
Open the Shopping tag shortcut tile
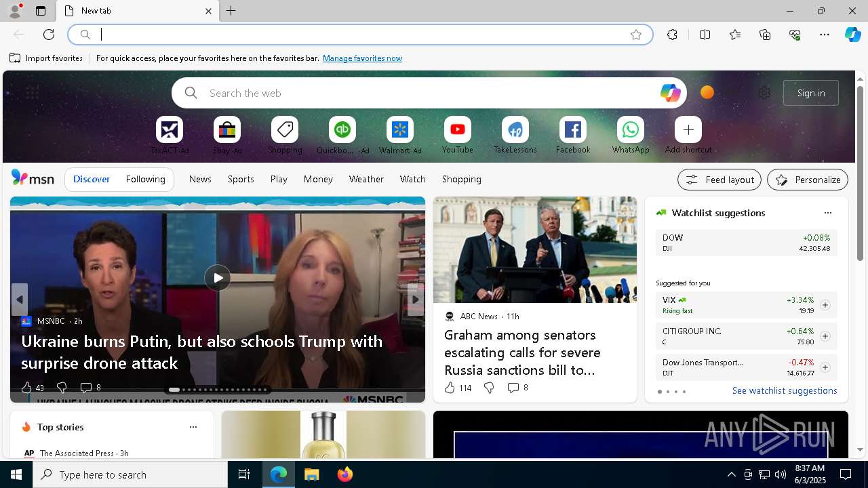285,129
